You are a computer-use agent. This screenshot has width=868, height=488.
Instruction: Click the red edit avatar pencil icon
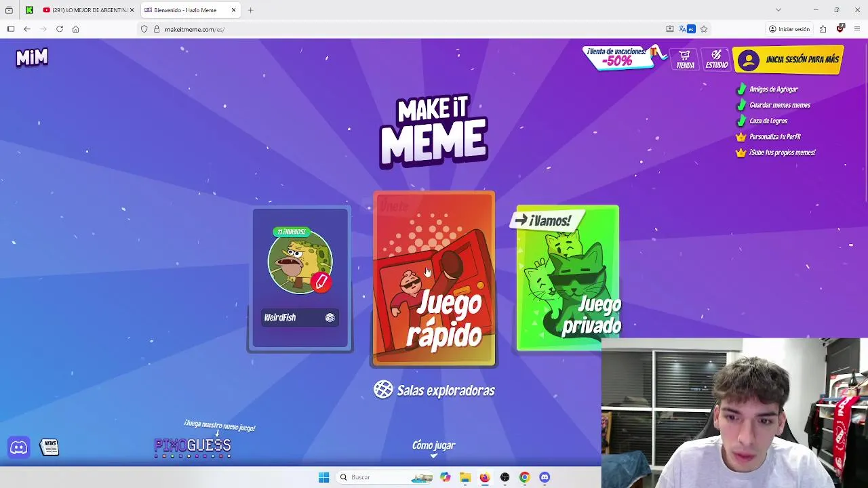321,281
